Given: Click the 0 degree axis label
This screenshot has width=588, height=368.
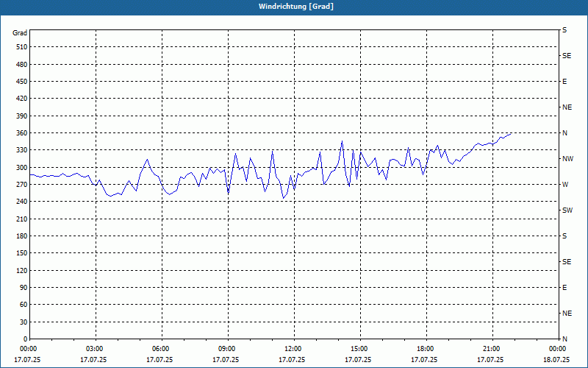Looking at the screenshot, I should point(25,339).
